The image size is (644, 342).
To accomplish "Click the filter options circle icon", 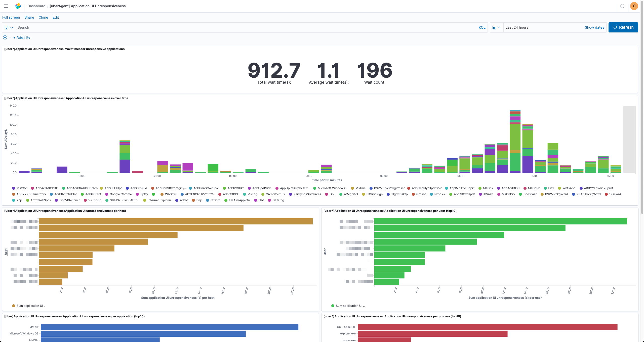I will [5, 37].
